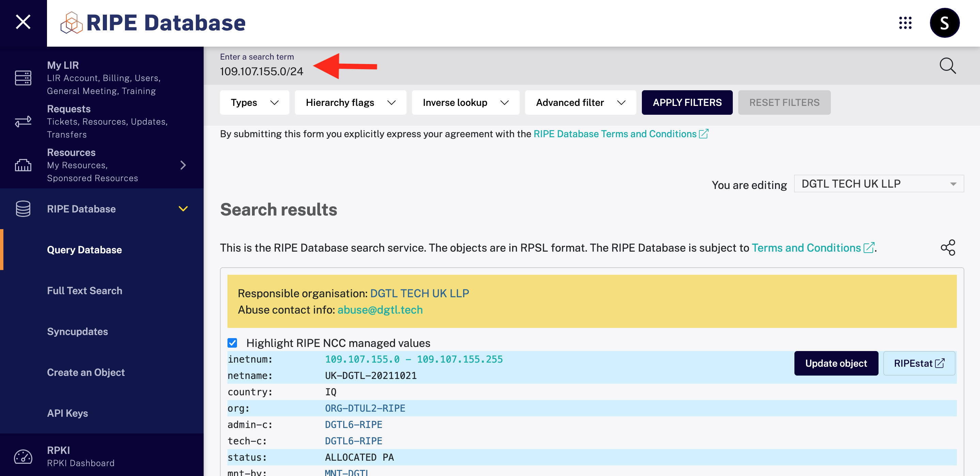Click status value ALLOCATED PA

[x=359, y=457]
